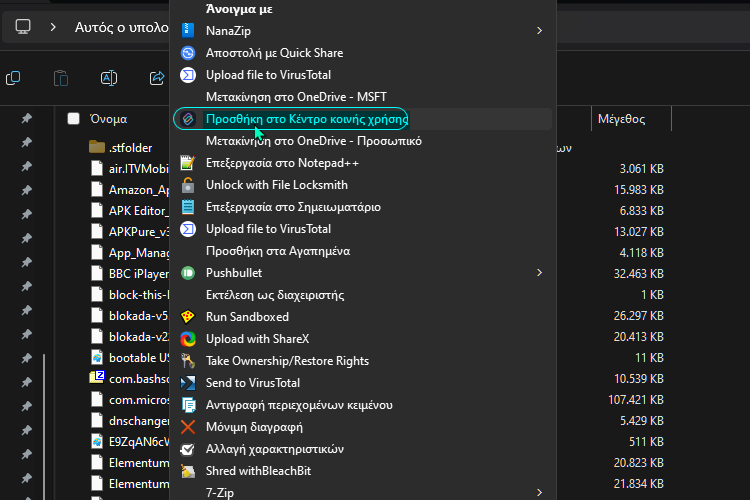Click the NanaZip blue archive icon
Viewport: 750px width, 500px height.
188,31
